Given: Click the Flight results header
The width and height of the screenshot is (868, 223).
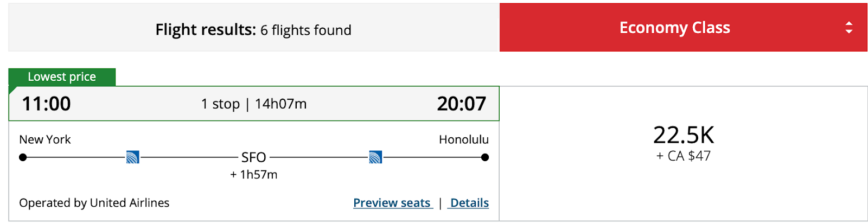Looking at the screenshot, I should [x=253, y=30].
